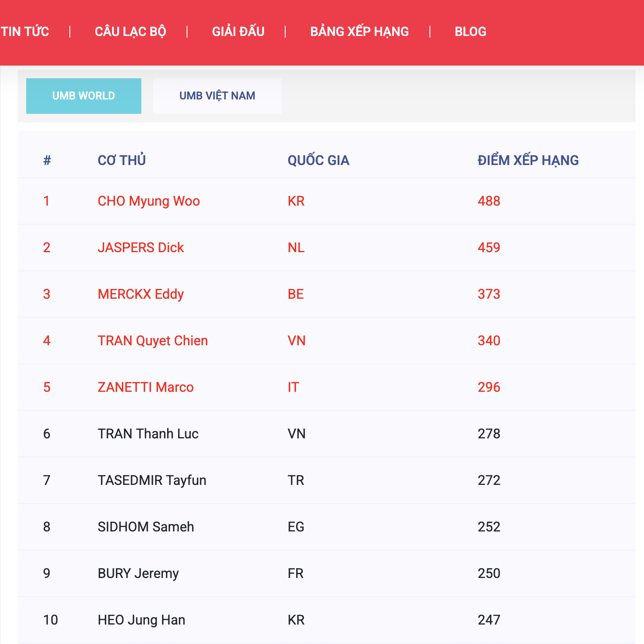Viewport: 644px width, 644px height.
Task: Open MERCKX Eddy's row
Action: click(327, 294)
